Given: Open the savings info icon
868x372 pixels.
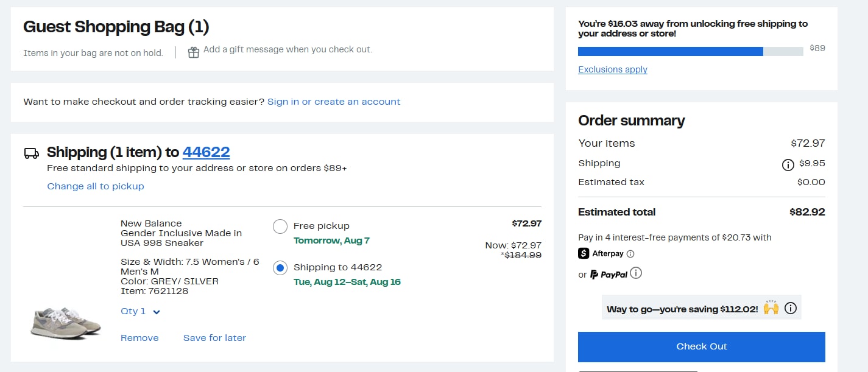Looking at the screenshot, I should [x=791, y=308].
